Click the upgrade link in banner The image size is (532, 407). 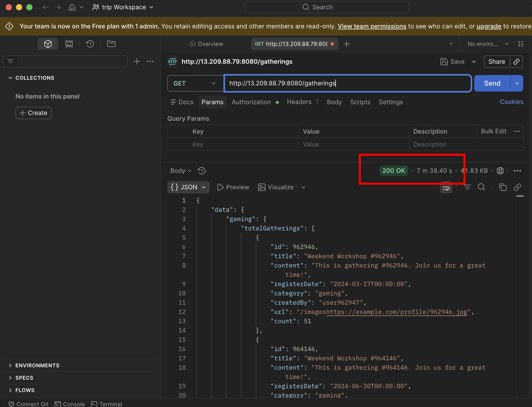[489, 26]
